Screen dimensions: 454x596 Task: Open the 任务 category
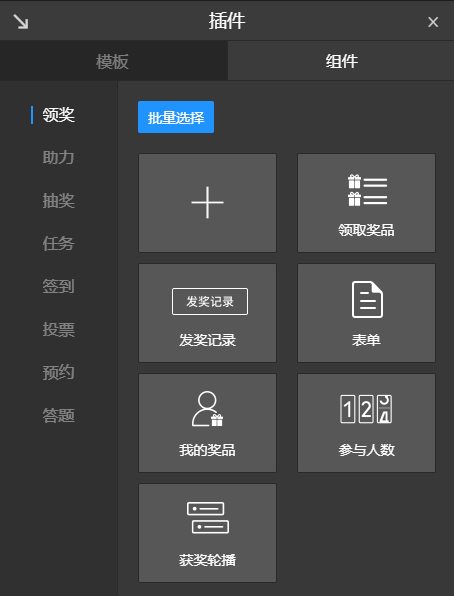tap(58, 243)
